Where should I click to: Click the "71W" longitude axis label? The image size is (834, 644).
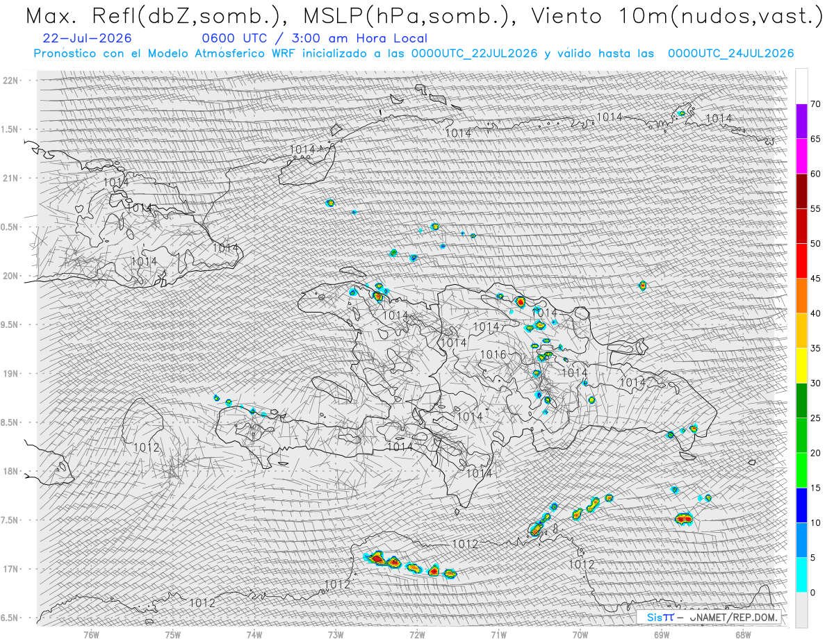click(x=498, y=634)
